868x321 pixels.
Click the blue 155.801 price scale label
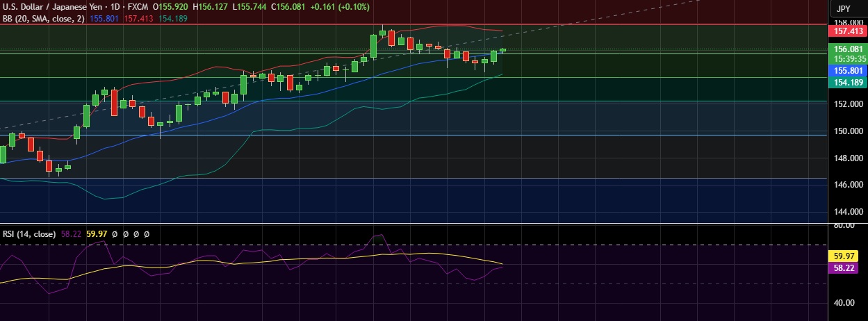(849, 71)
